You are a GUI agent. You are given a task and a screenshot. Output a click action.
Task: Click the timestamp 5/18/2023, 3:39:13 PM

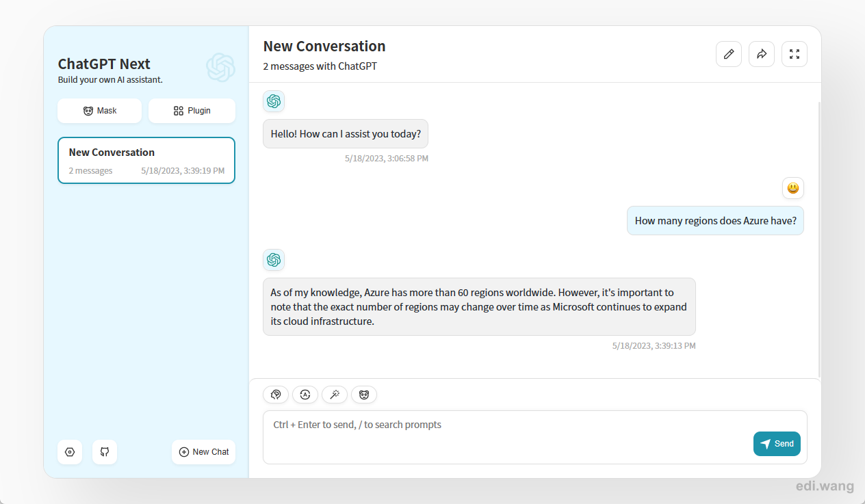point(654,346)
